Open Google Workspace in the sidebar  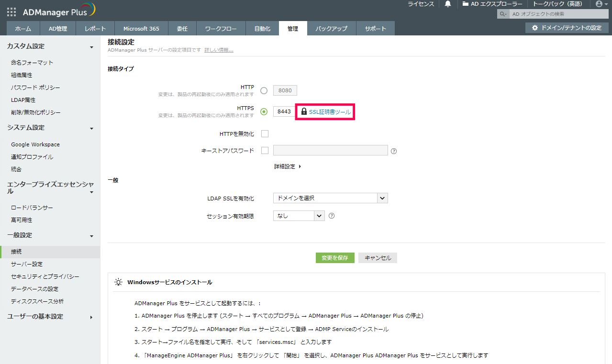[35, 144]
